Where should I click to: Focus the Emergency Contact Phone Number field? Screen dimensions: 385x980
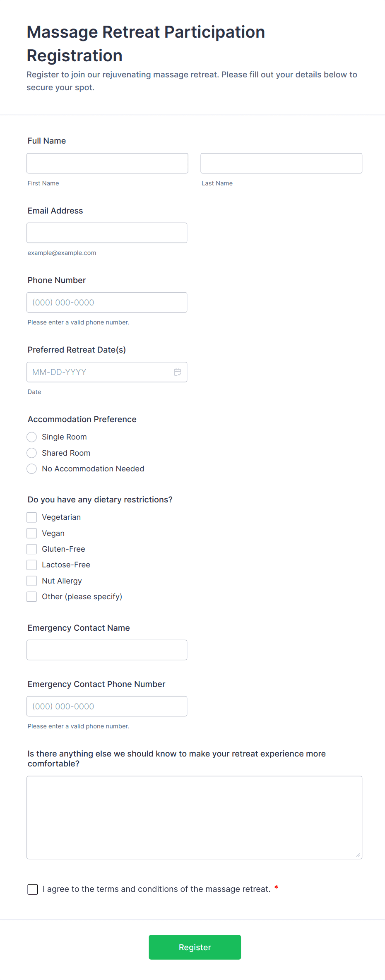107,706
